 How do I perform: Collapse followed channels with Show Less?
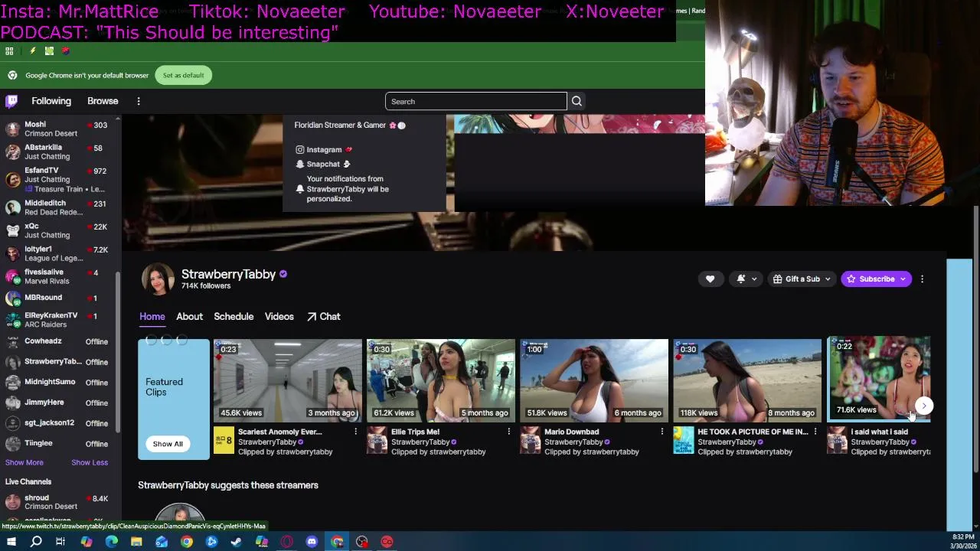click(x=90, y=462)
